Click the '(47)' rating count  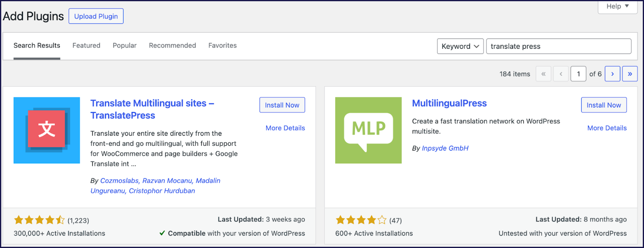click(395, 220)
